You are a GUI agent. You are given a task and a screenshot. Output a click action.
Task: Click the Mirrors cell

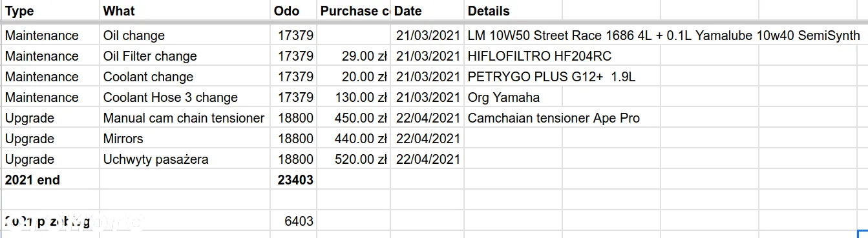pos(185,138)
